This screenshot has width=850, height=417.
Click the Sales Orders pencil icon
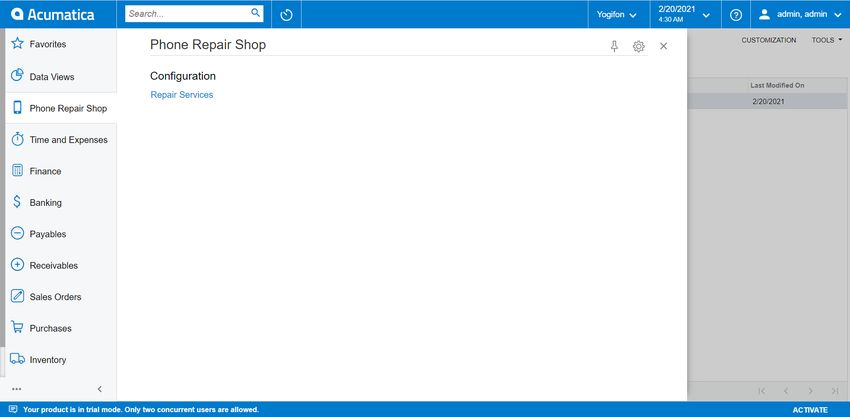tap(17, 296)
